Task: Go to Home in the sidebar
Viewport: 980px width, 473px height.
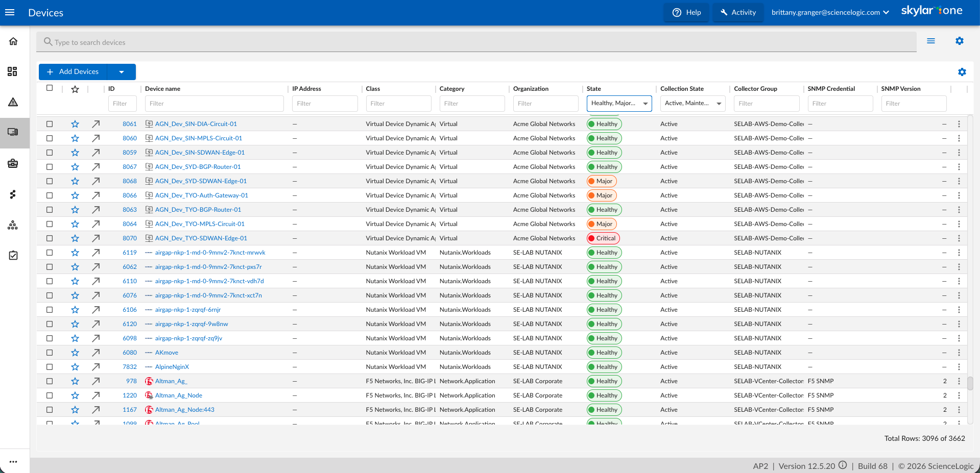Action: [x=13, y=41]
